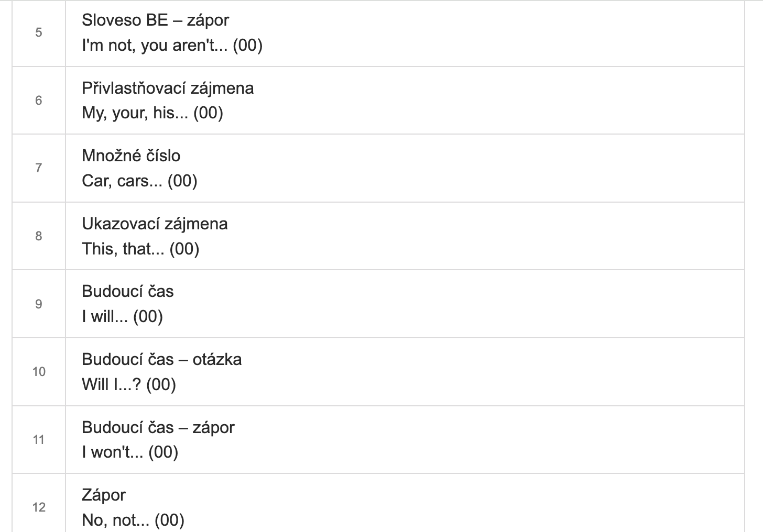Open the "Zápor" lesson title in row 12
763x532 pixels.
tap(104, 495)
